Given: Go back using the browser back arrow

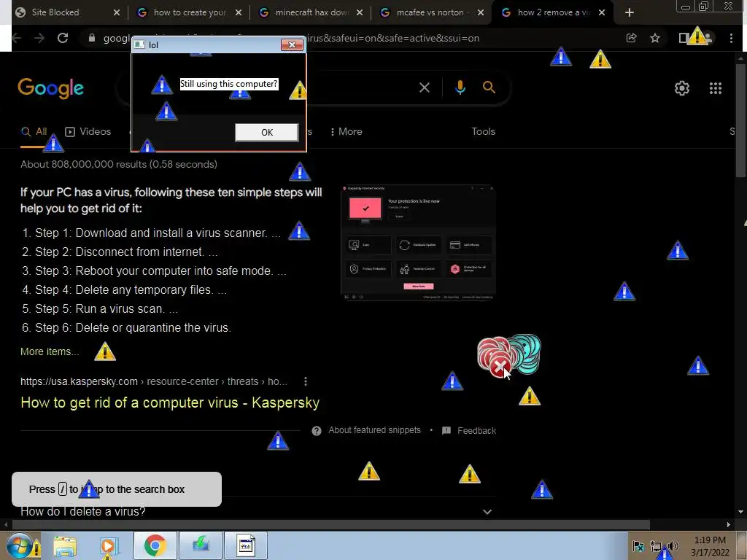Looking at the screenshot, I should (17, 38).
